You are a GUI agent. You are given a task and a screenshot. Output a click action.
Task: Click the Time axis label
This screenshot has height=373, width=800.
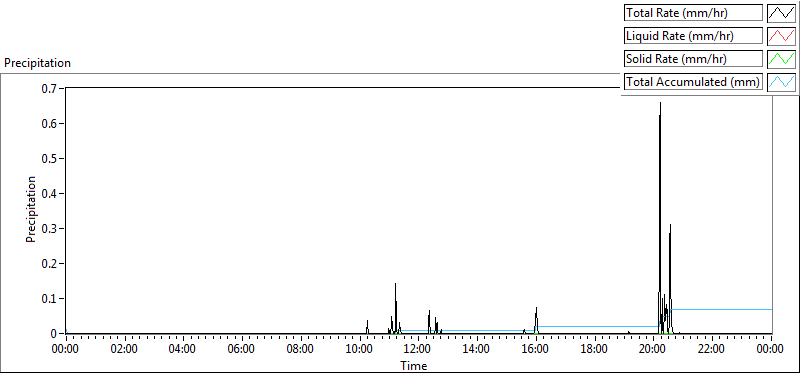click(x=414, y=365)
